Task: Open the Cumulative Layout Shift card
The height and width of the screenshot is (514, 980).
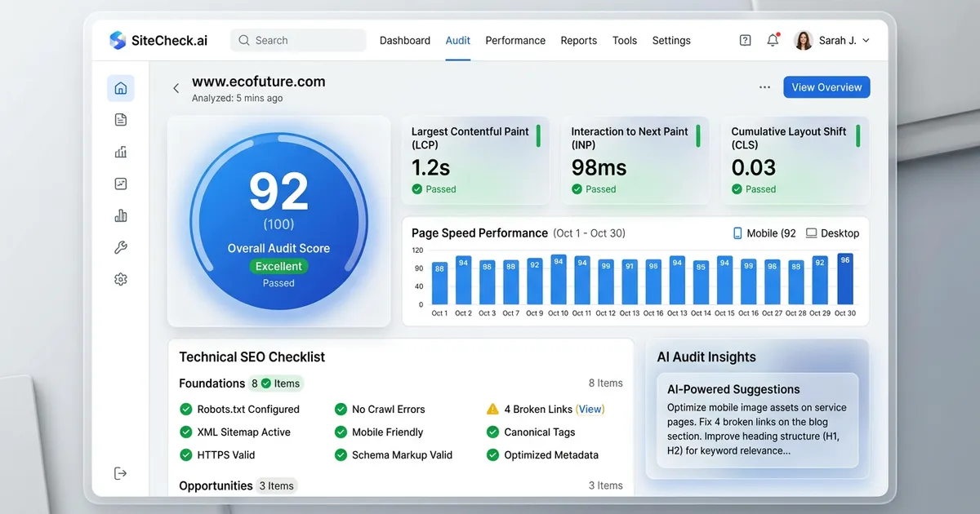Action: click(x=795, y=160)
